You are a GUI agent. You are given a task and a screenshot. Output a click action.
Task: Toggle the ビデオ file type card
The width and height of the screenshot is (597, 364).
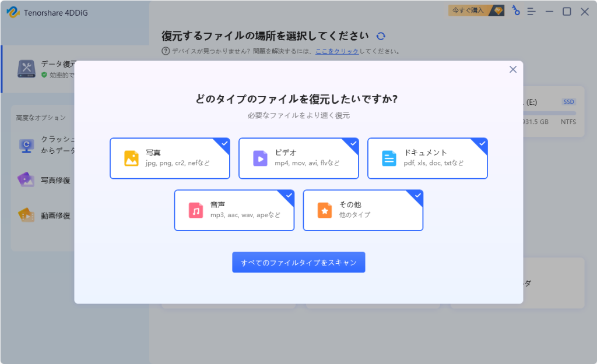click(298, 158)
